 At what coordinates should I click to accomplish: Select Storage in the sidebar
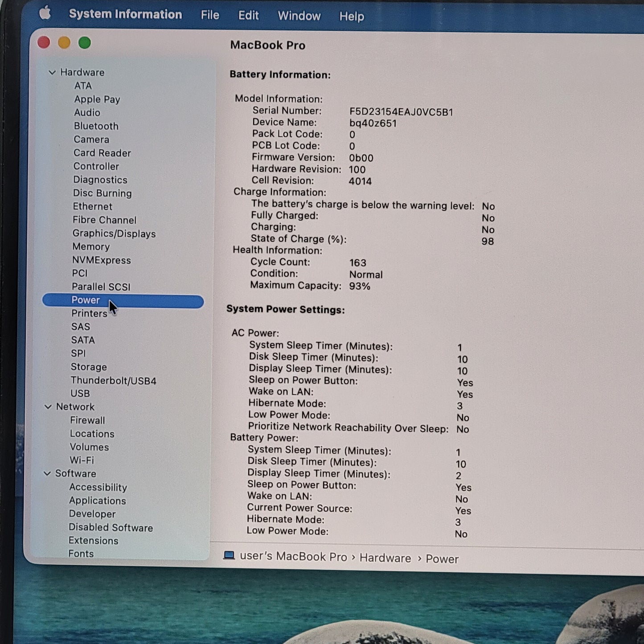89,367
